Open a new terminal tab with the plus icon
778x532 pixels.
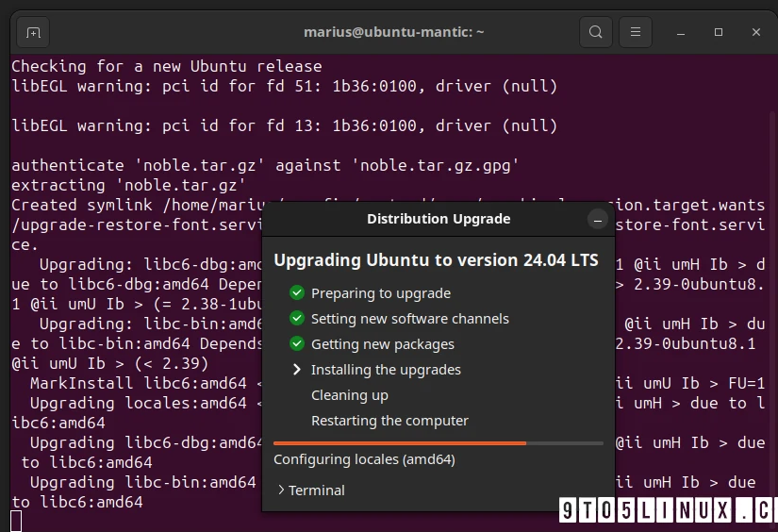pos(33,33)
